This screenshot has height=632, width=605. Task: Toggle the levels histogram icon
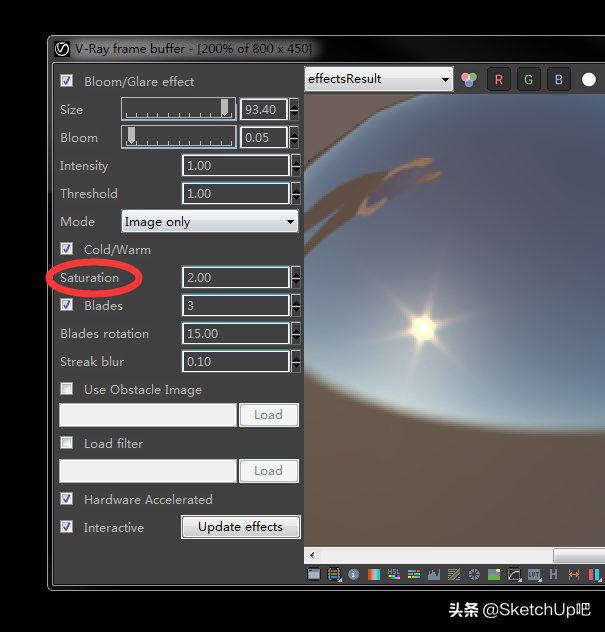pos(434,574)
